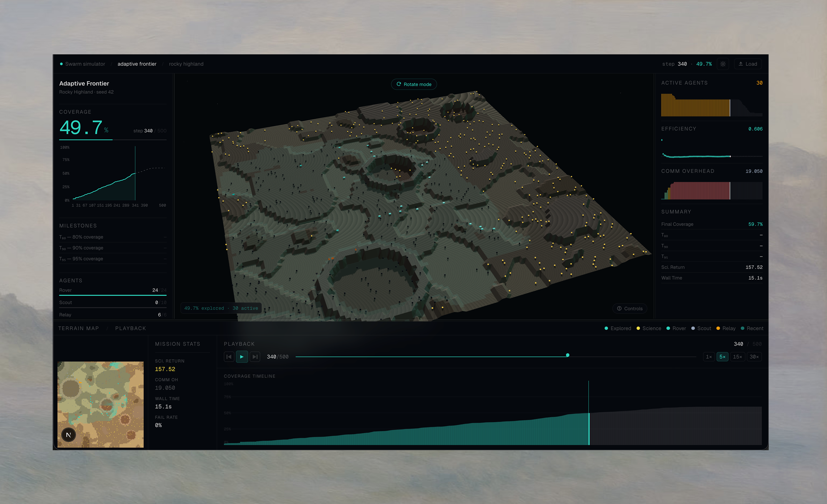Open the rocky highland breadcrumb

click(186, 64)
